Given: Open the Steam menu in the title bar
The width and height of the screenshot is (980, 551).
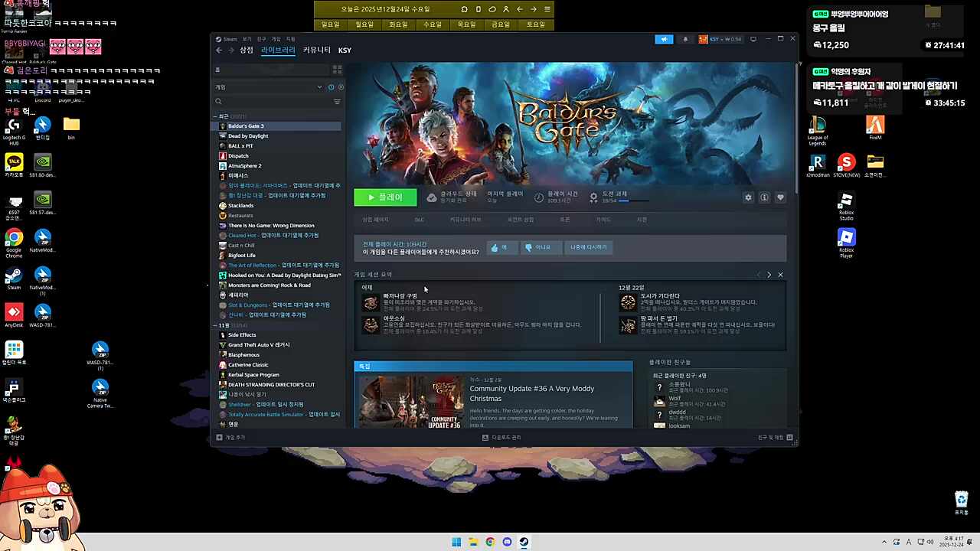Looking at the screenshot, I should pyautogui.click(x=227, y=39).
